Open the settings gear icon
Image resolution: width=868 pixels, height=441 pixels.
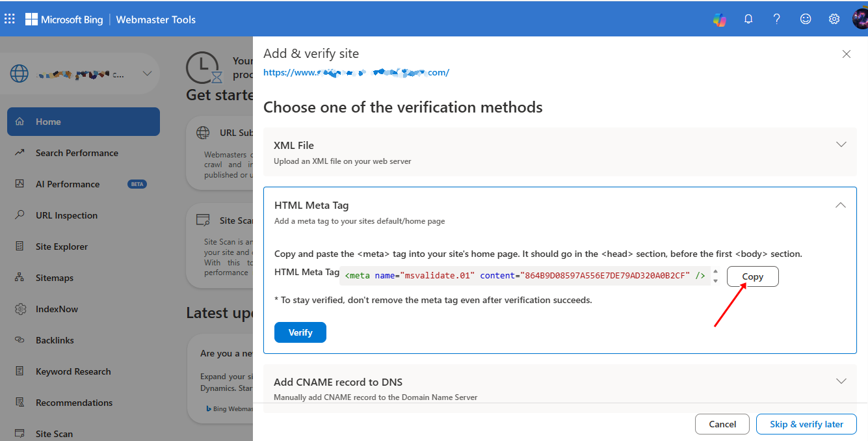pyautogui.click(x=834, y=19)
